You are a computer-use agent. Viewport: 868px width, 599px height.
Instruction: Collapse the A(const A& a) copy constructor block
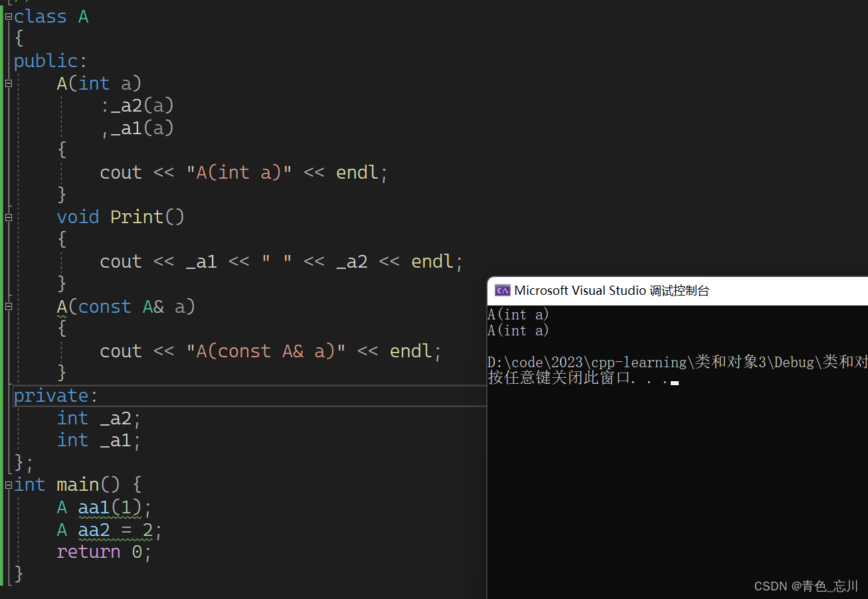[x=9, y=307]
